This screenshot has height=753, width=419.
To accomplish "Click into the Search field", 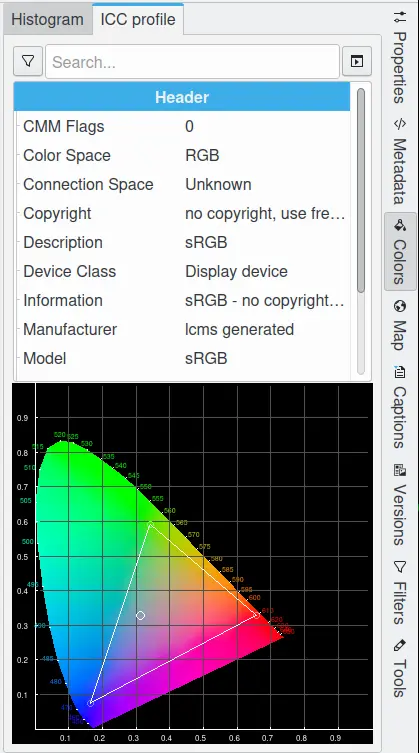I will 192,61.
